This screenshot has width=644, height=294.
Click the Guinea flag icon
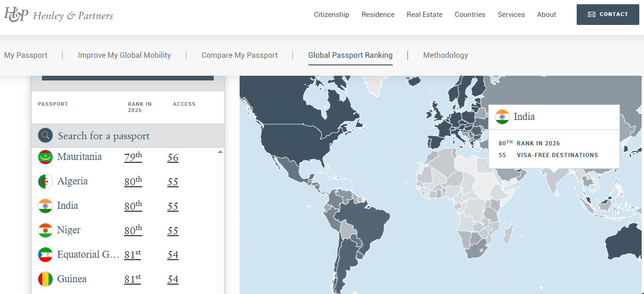(45, 279)
